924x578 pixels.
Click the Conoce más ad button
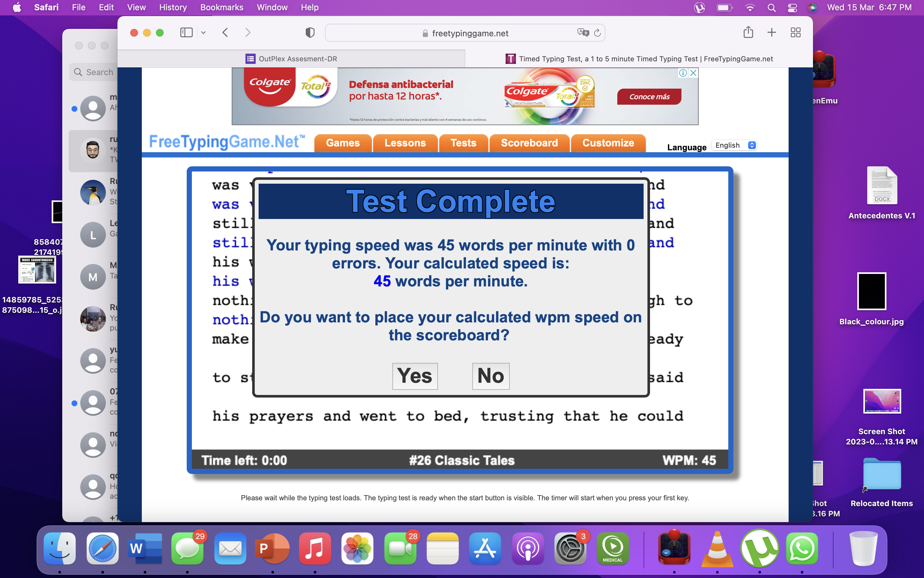pyautogui.click(x=649, y=97)
